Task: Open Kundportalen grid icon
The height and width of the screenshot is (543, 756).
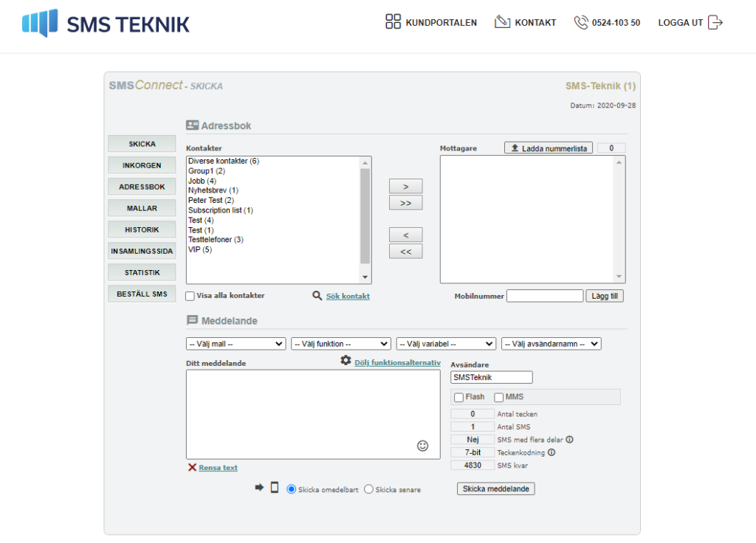Action: click(x=393, y=21)
